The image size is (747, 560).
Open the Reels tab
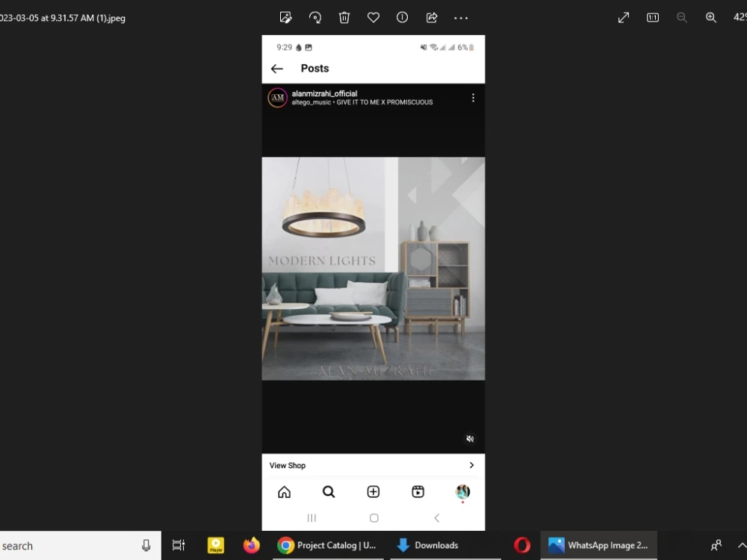418,491
